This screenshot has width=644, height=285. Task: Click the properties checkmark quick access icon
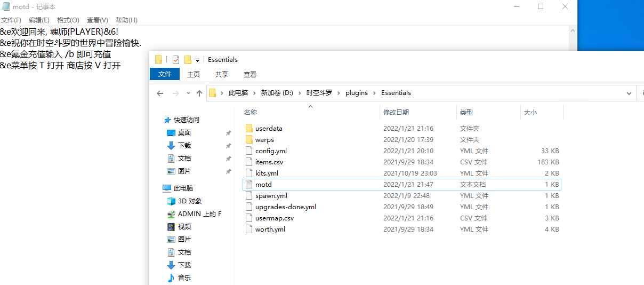click(x=176, y=59)
